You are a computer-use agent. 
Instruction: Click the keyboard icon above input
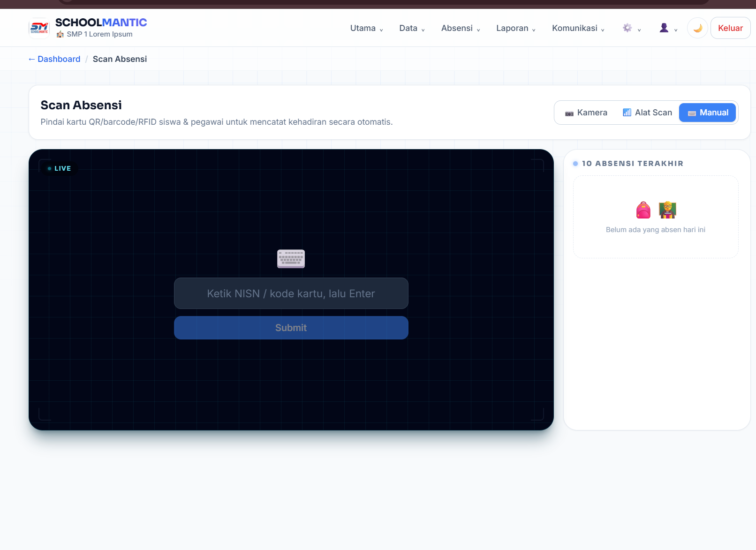click(291, 259)
